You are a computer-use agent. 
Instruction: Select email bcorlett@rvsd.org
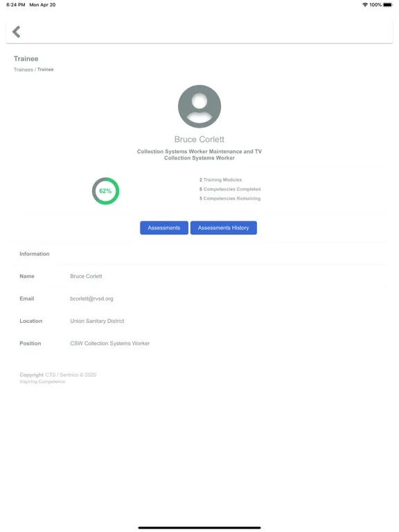[91, 299]
